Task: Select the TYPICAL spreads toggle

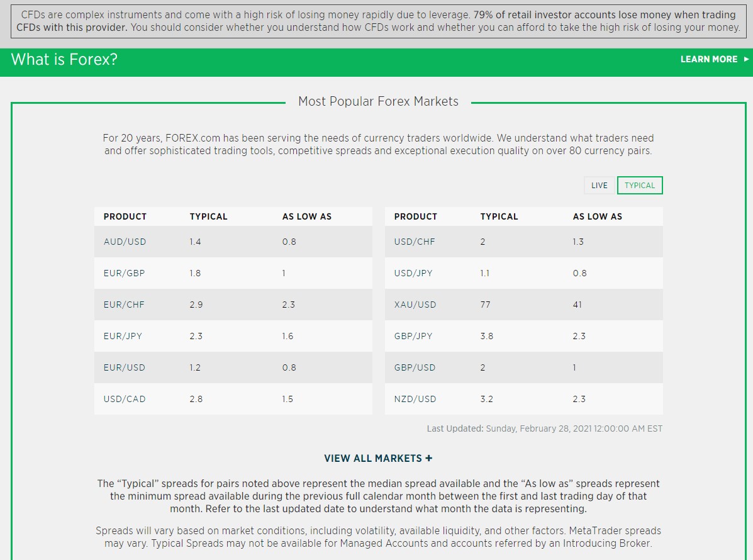Action: tap(640, 186)
